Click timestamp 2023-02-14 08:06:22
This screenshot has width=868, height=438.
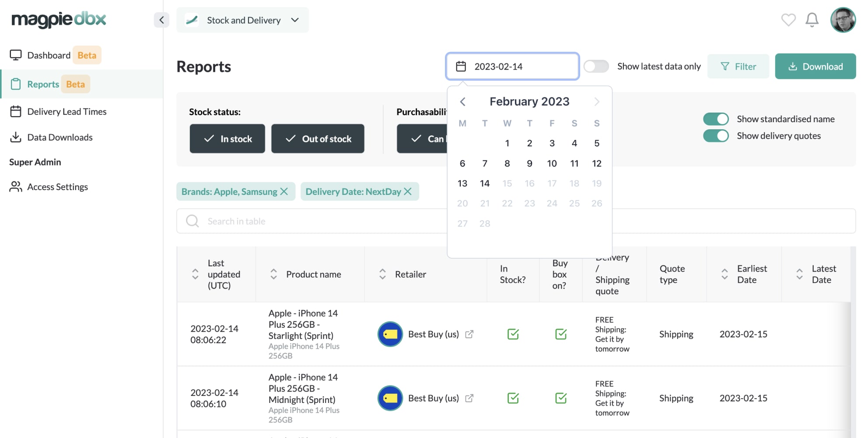[214, 334]
